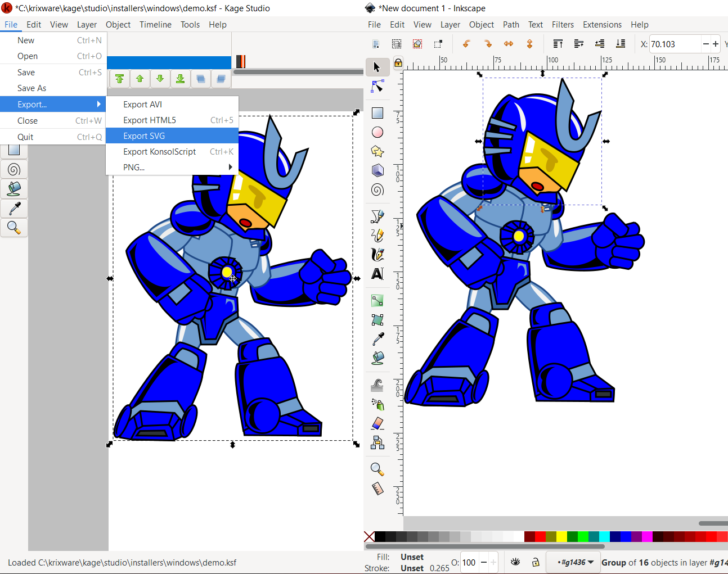
Task: Select the Inkscape spray tool
Action: click(x=378, y=404)
